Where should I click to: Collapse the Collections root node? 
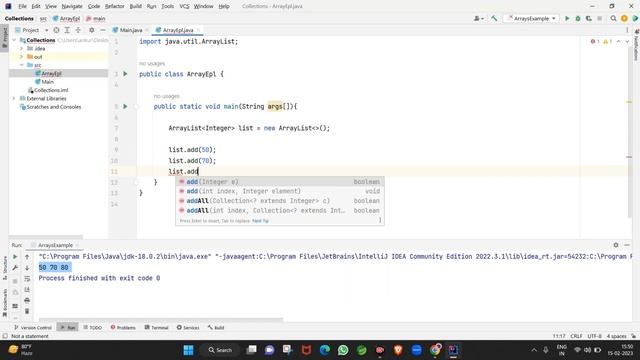click(15, 40)
